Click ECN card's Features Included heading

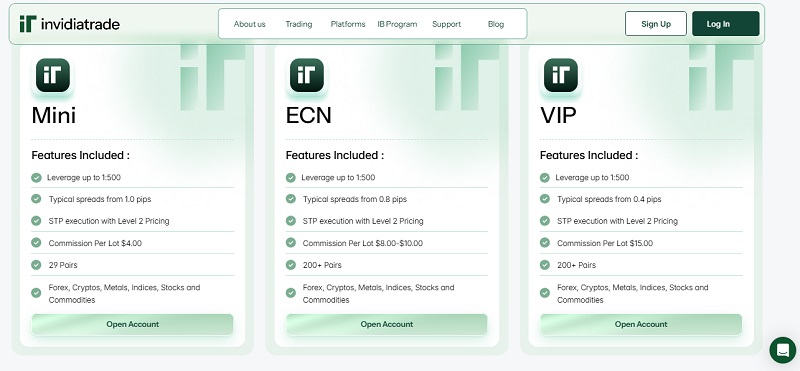[x=335, y=155]
